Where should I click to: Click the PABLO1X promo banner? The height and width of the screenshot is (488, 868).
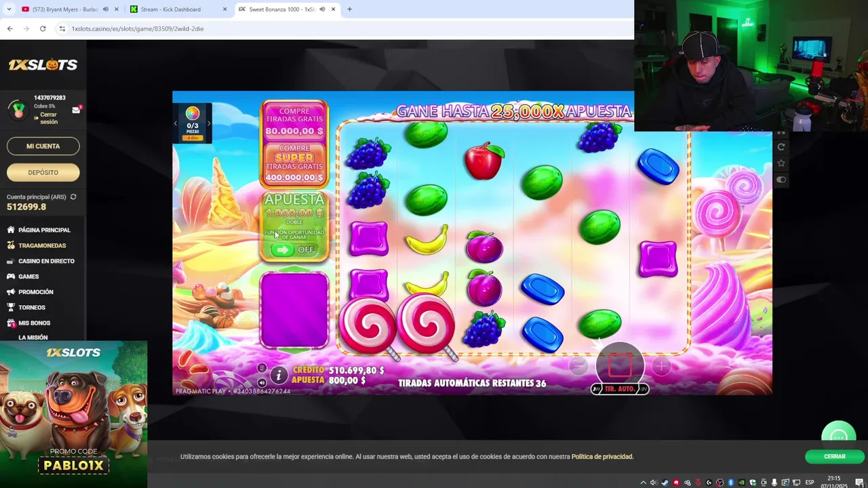point(73,414)
